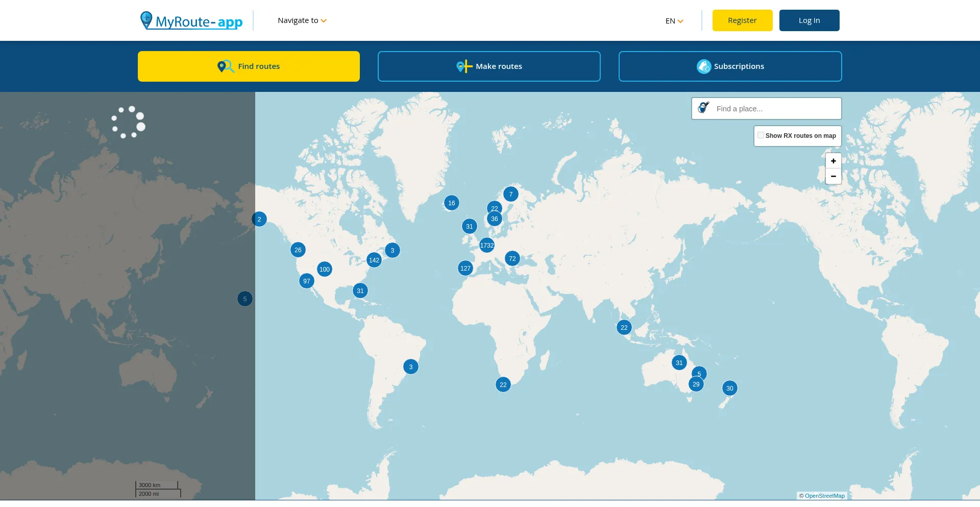Click the Log in button
Image resolution: width=980 pixels, height=507 pixels.
pos(809,20)
